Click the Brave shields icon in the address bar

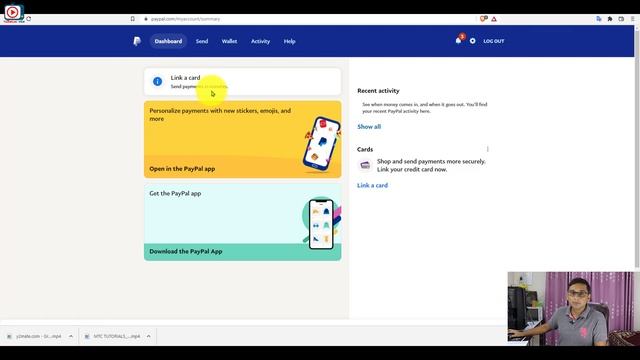pyautogui.click(x=483, y=19)
